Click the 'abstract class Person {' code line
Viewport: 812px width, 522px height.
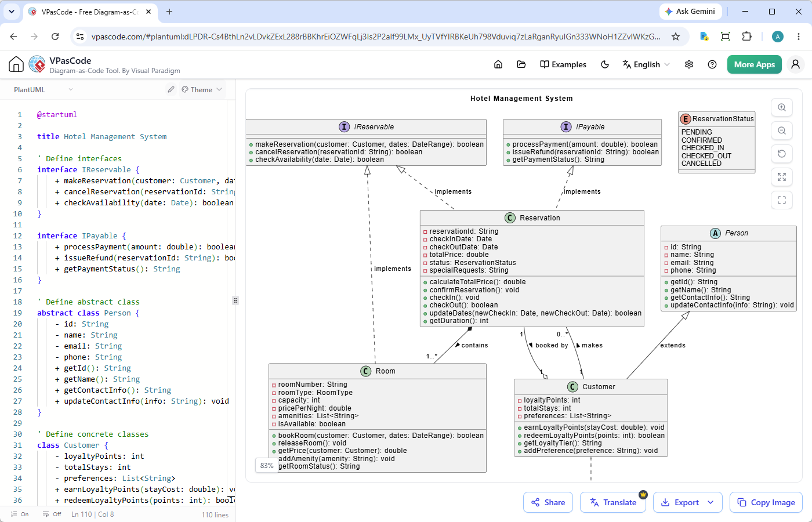[x=88, y=313]
